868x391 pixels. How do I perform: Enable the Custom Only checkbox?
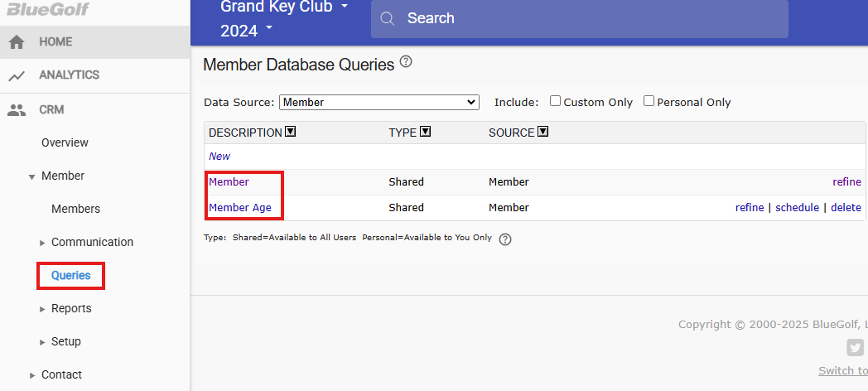click(x=555, y=101)
